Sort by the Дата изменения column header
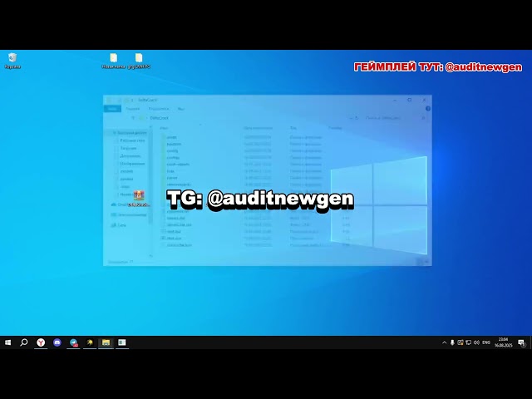Image resolution: width=532 pixels, height=399 pixels. pos(258,128)
